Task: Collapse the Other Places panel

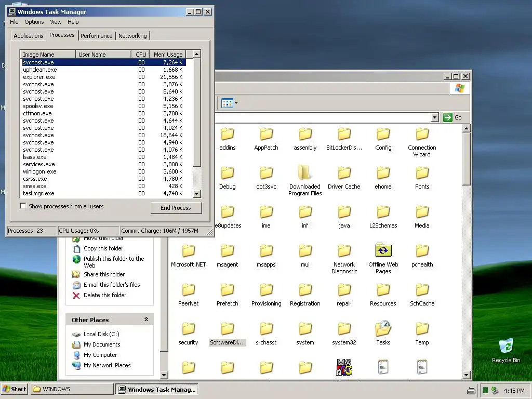Action: [x=146, y=320]
